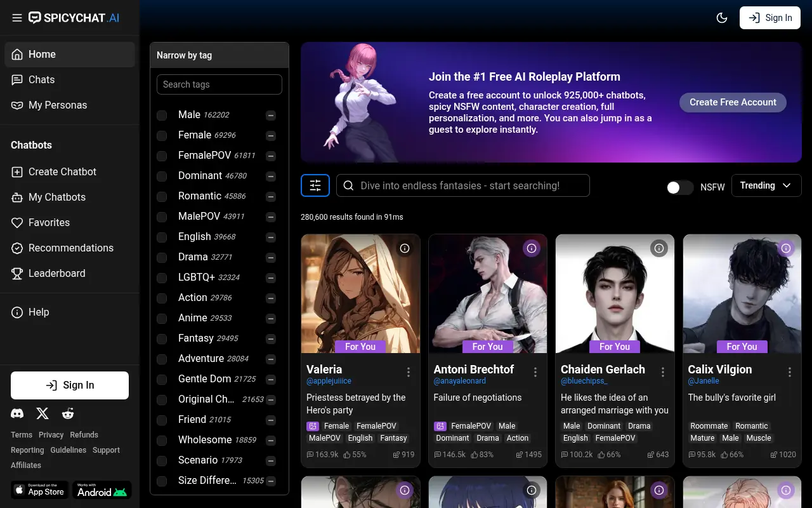Check the Female tag checkbox

point(162,135)
